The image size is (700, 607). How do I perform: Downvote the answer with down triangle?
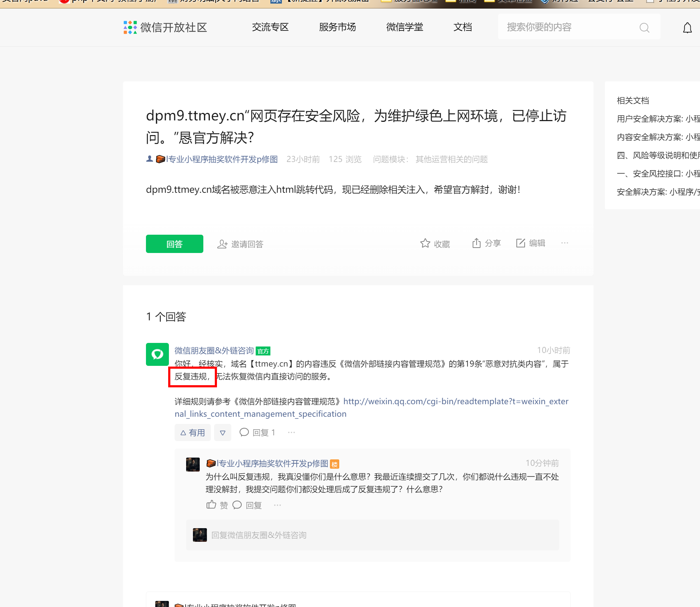pyautogui.click(x=223, y=432)
